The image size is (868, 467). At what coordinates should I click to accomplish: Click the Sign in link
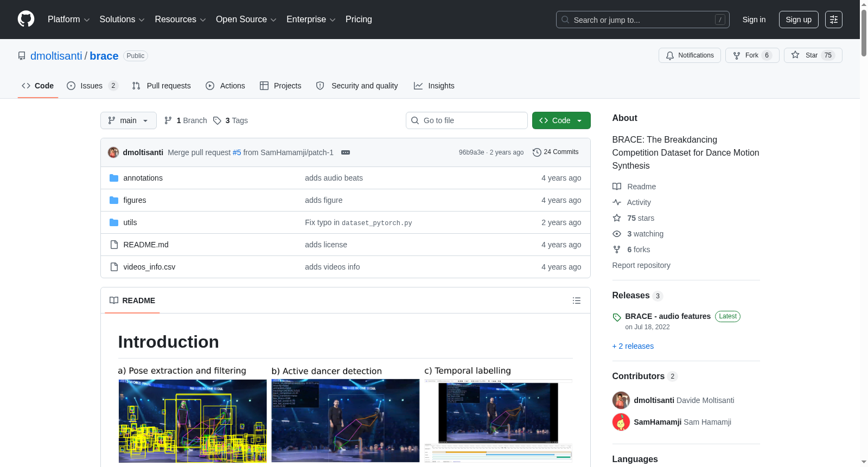[754, 20]
